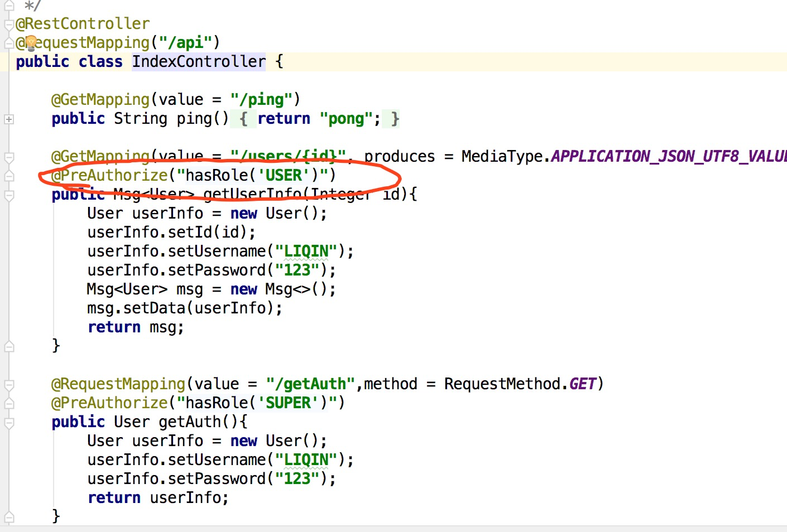Click userInfo.setId(id) statement
787x532 pixels.
pos(171,232)
